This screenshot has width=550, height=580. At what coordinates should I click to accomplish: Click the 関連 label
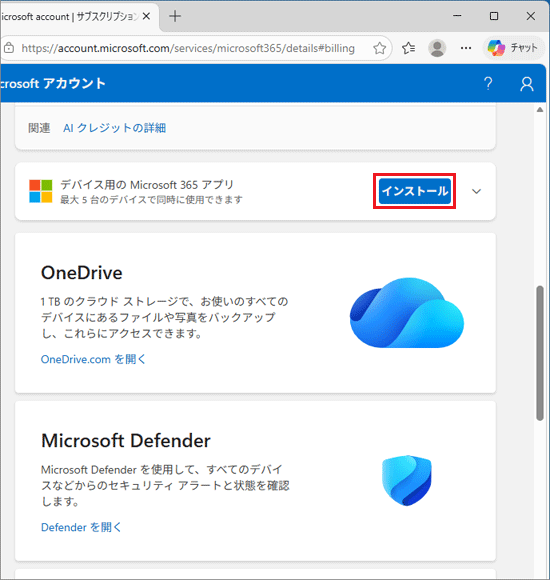(x=39, y=128)
